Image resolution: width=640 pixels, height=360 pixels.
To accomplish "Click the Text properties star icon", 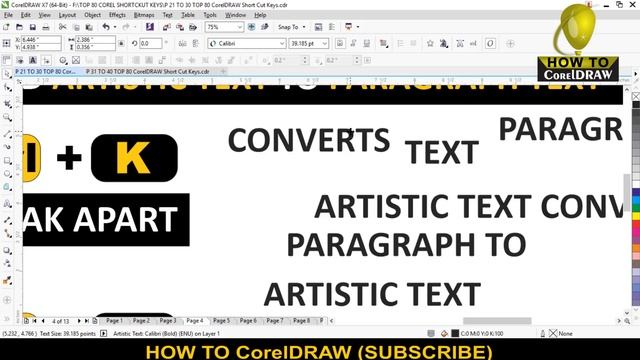I will pyautogui.click(x=430, y=43).
